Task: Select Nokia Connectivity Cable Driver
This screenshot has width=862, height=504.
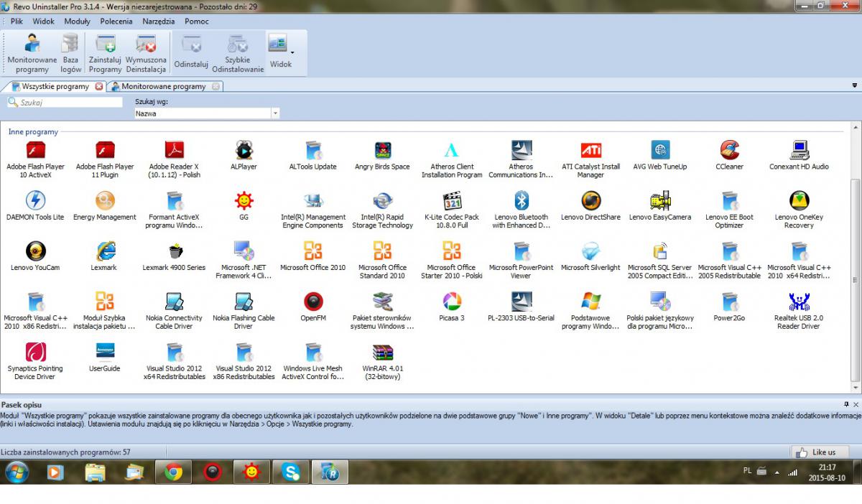Action: 174,310
